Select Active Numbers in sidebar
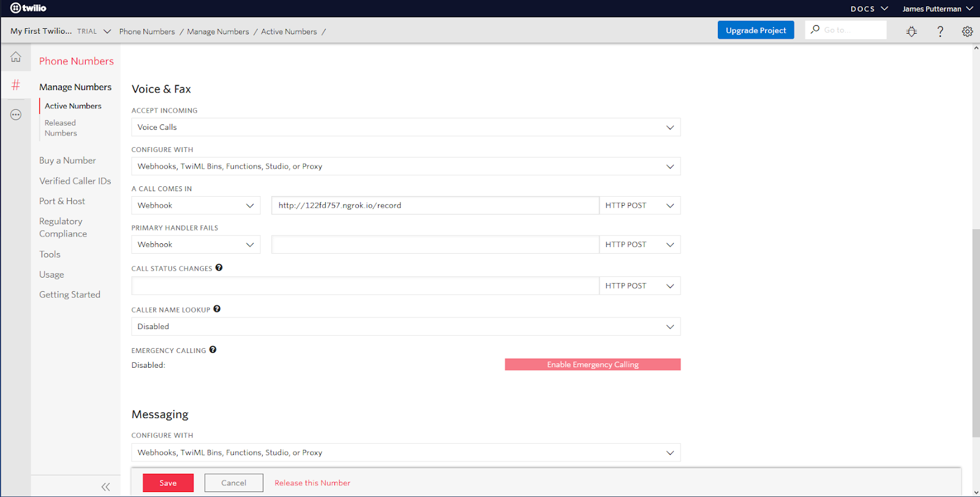Viewport: 980px width, 497px height. coord(73,106)
